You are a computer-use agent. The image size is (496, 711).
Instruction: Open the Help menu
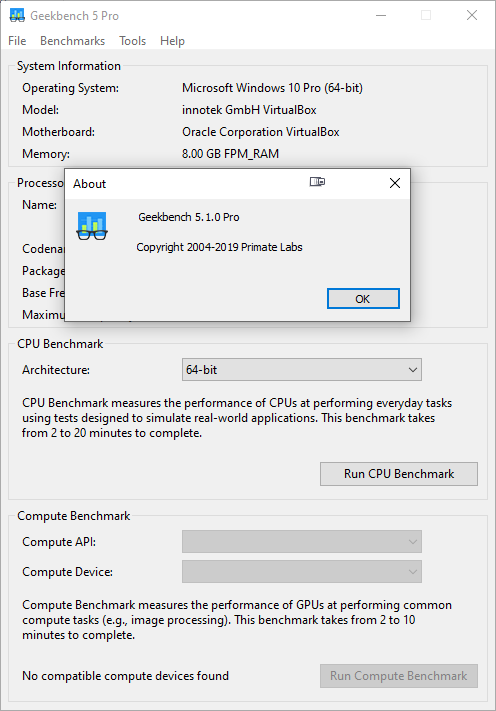point(172,41)
